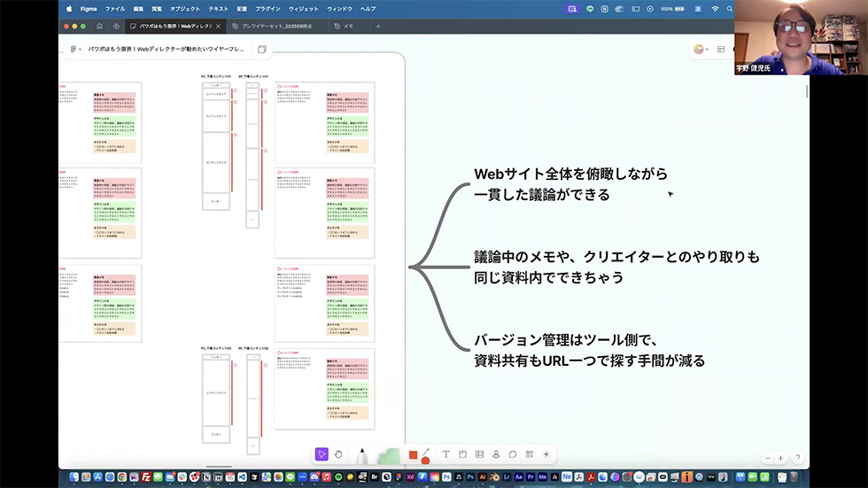Select wireframe block above フッター in PC_下層コンテンツ02
868x488 pixels.
click(216, 393)
